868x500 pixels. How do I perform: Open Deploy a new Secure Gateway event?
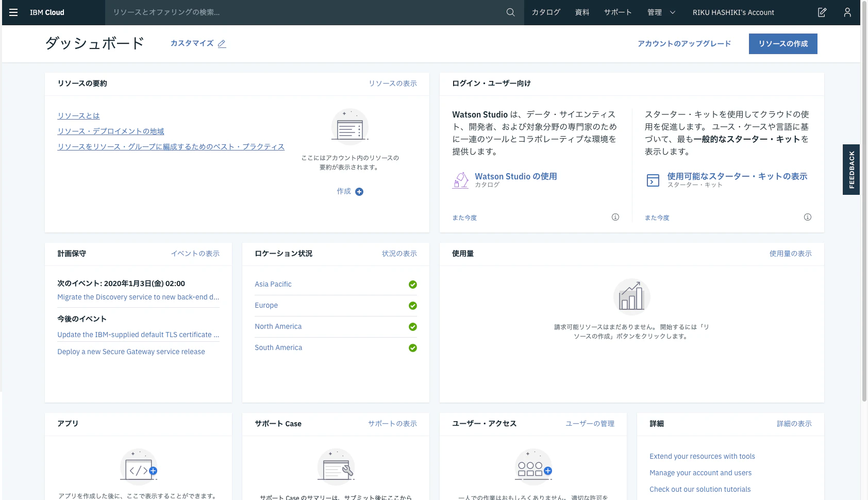click(131, 352)
